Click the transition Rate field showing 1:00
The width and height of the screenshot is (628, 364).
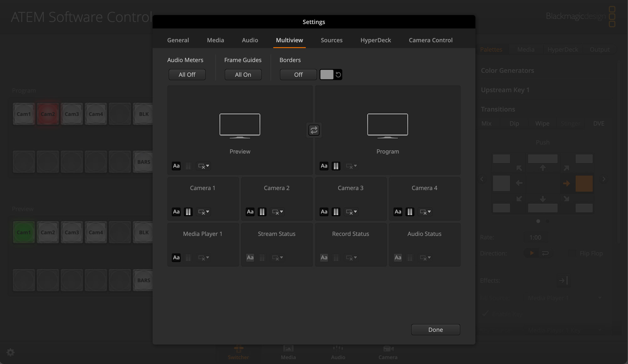click(x=536, y=237)
